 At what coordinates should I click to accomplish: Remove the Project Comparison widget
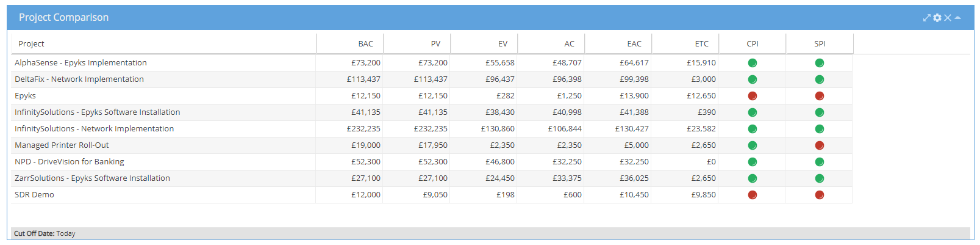point(948,18)
